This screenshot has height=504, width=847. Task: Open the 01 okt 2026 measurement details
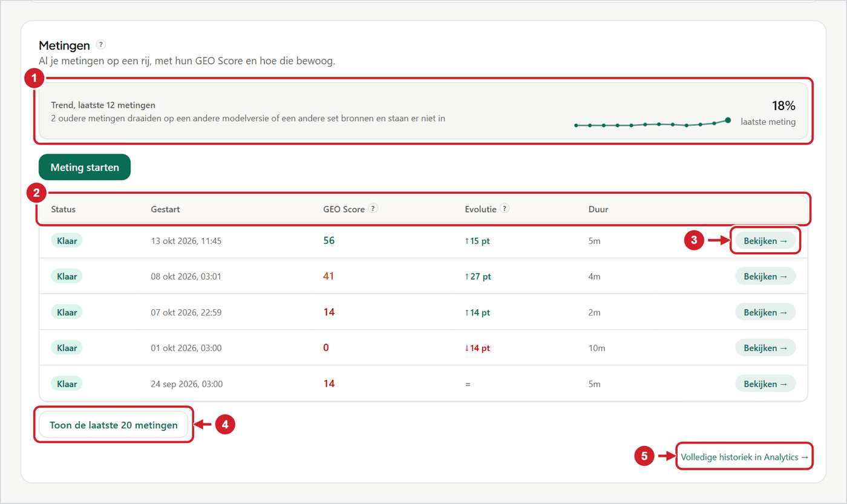click(x=765, y=347)
